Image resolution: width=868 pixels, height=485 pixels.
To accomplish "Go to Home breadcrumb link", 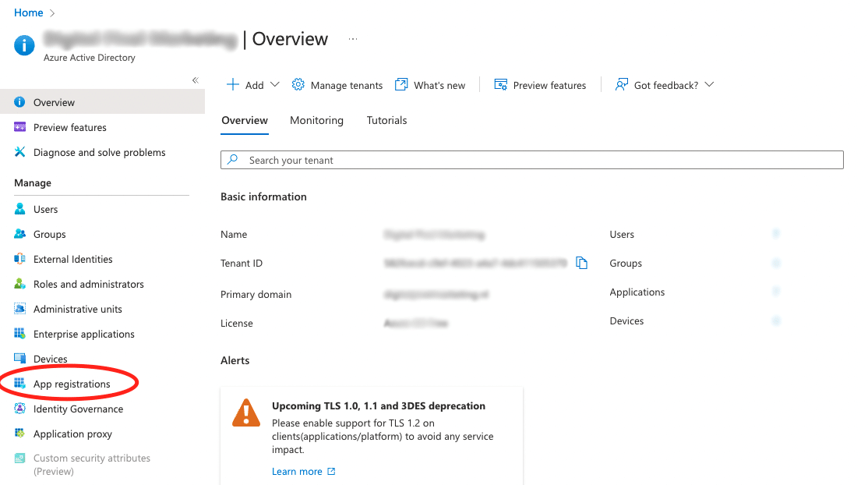I will click(29, 12).
